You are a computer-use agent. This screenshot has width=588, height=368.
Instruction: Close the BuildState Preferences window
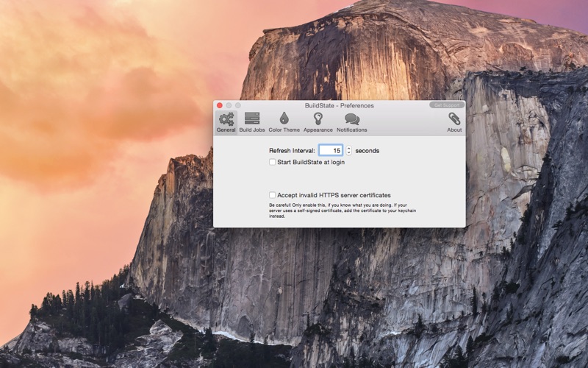click(220, 105)
